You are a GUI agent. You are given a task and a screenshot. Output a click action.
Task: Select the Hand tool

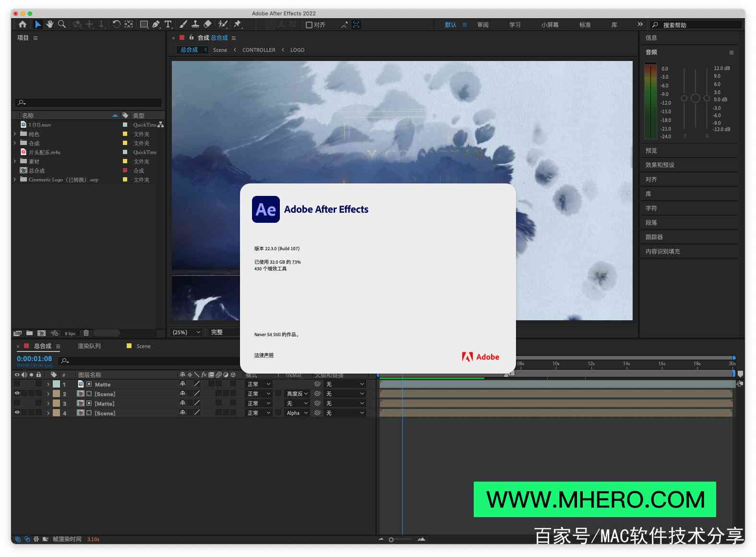[x=49, y=24]
